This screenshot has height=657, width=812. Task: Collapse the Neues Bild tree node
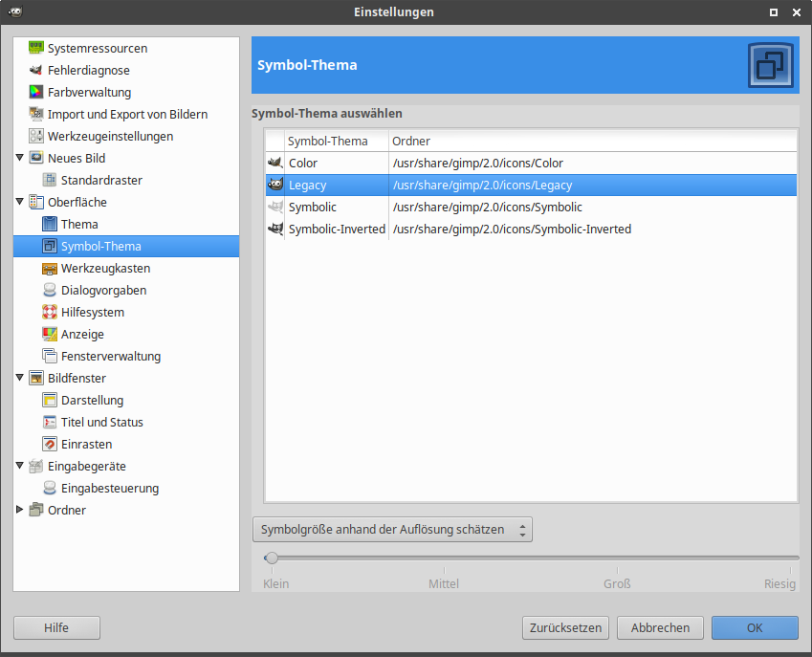(20, 158)
